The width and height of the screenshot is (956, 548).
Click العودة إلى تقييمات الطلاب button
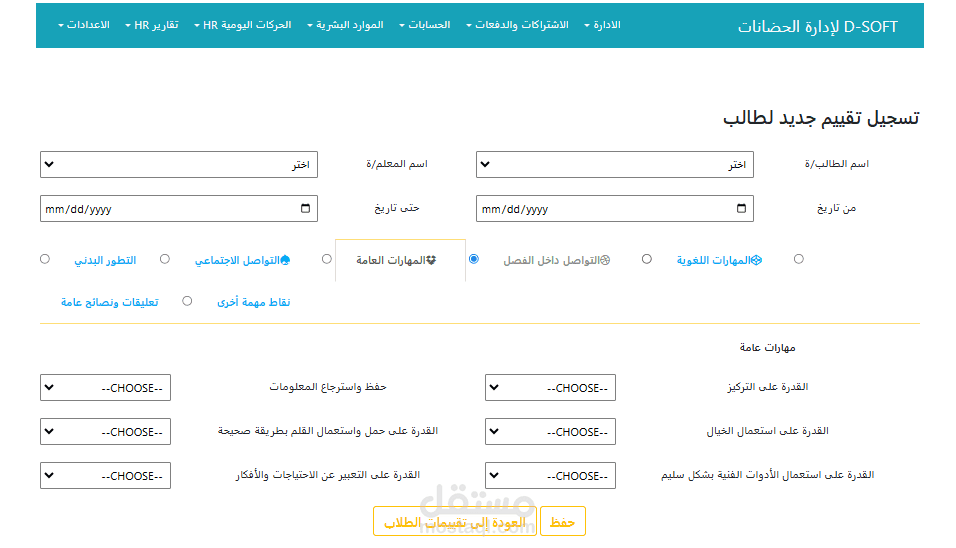click(x=455, y=522)
